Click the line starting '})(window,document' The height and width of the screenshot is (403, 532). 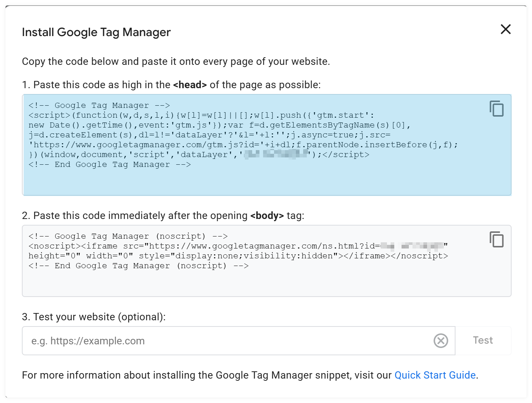199,154
